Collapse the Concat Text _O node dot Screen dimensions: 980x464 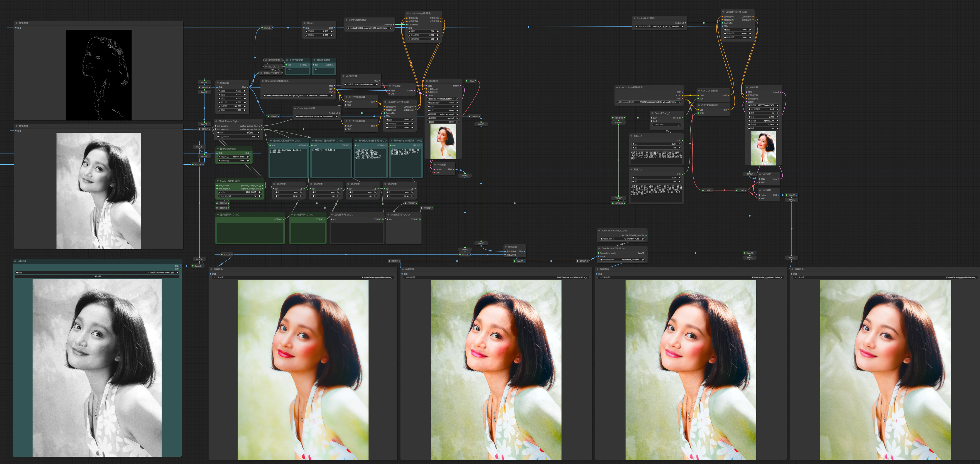click(x=652, y=113)
